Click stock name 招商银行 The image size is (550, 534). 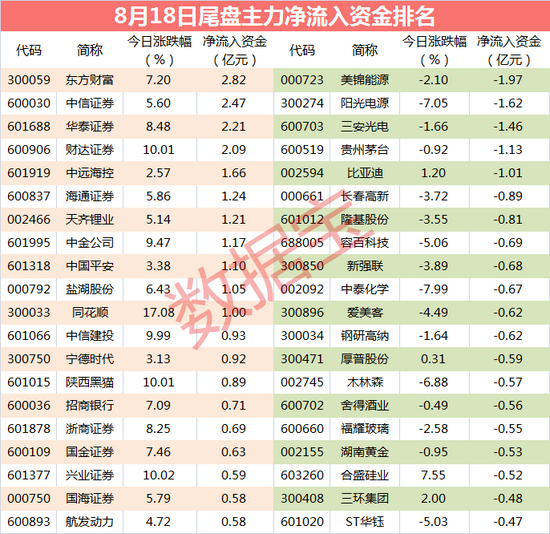coord(90,406)
